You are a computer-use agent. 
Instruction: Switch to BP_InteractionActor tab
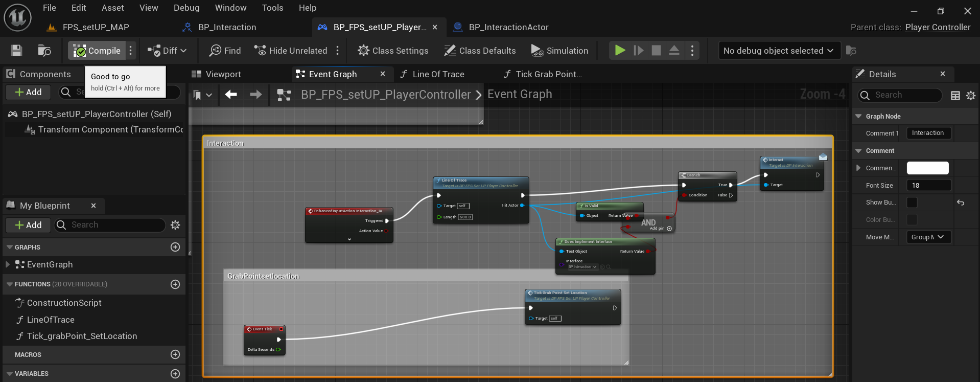coord(501,27)
